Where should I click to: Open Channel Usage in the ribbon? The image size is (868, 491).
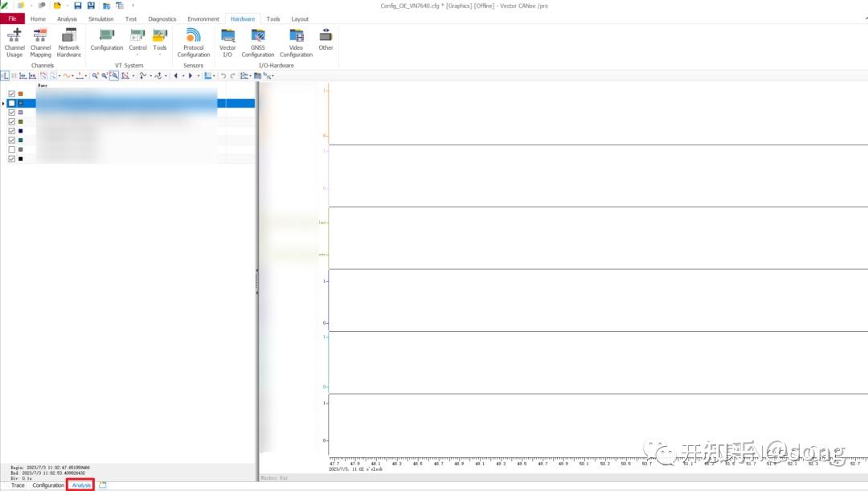(x=14, y=43)
